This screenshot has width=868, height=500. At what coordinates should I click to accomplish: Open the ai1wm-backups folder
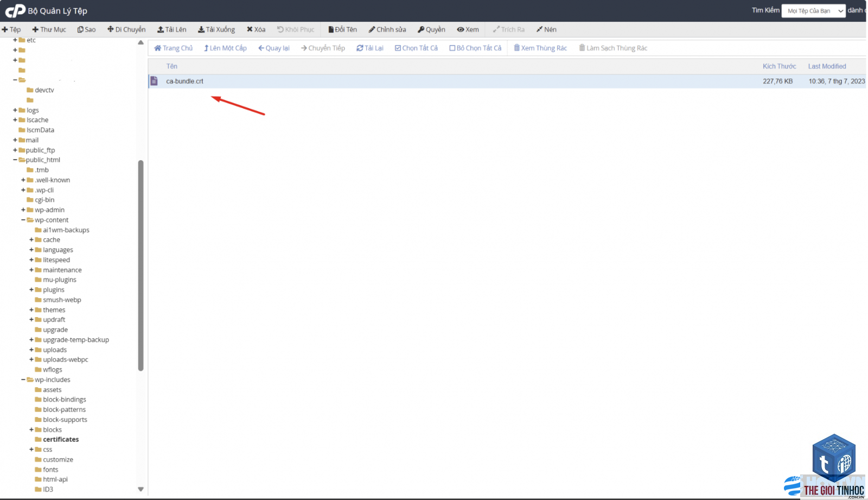point(66,230)
